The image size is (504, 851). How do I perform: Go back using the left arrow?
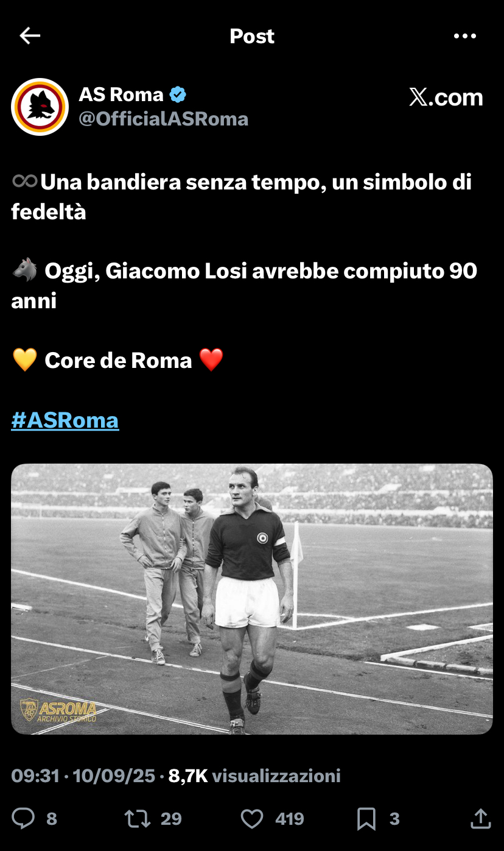30,36
